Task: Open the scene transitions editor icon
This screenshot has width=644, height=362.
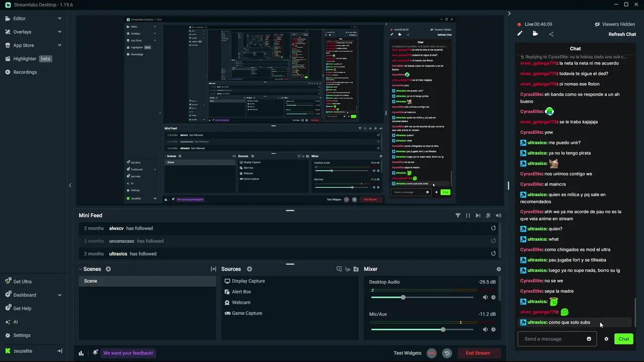Action: tap(213, 269)
